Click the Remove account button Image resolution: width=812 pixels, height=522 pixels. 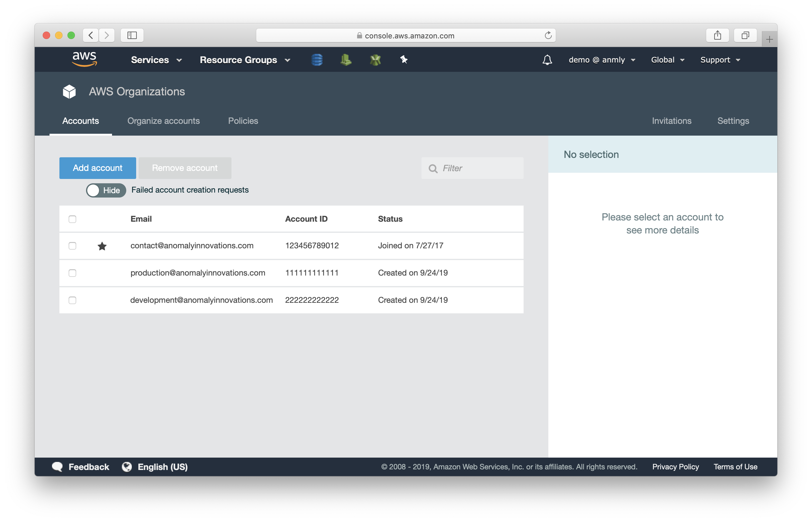[x=184, y=167]
